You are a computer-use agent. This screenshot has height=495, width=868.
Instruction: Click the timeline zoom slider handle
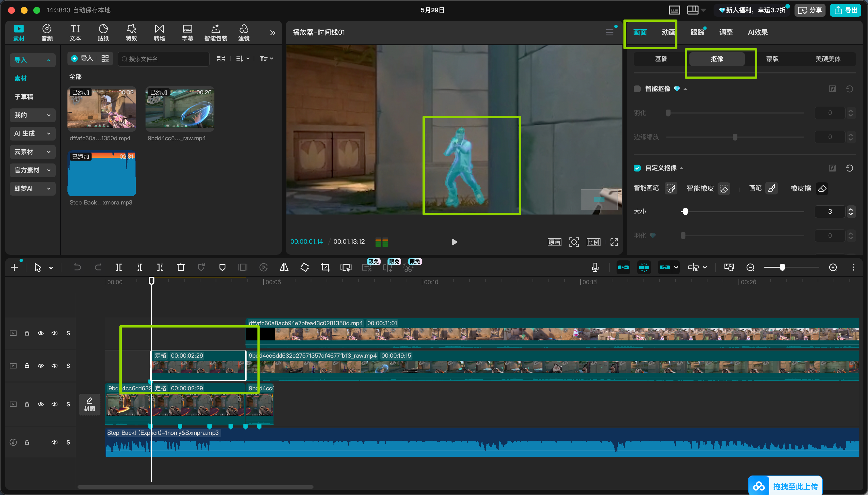(782, 268)
